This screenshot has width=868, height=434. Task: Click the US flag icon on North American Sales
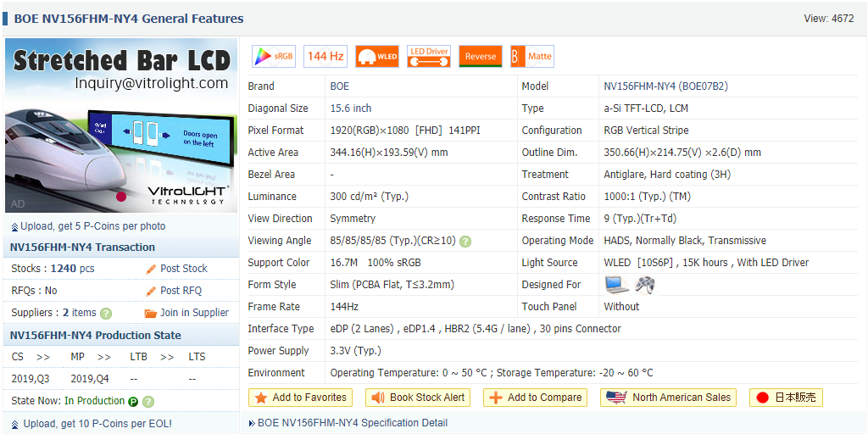click(616, 398)
